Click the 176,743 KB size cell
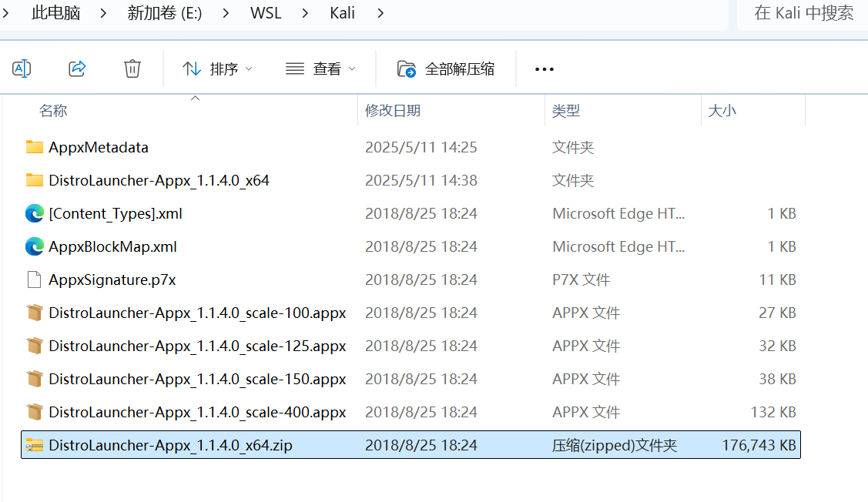 click(x=759, y=445)
